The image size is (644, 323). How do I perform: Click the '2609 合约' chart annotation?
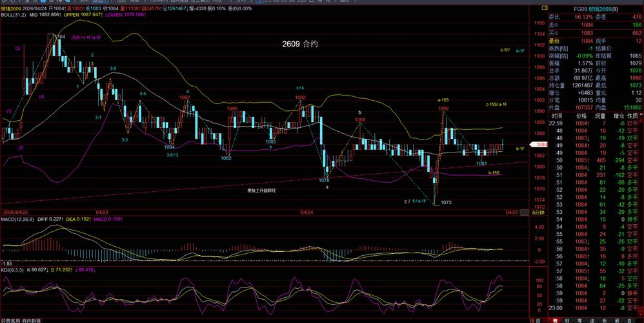[300, 44]
